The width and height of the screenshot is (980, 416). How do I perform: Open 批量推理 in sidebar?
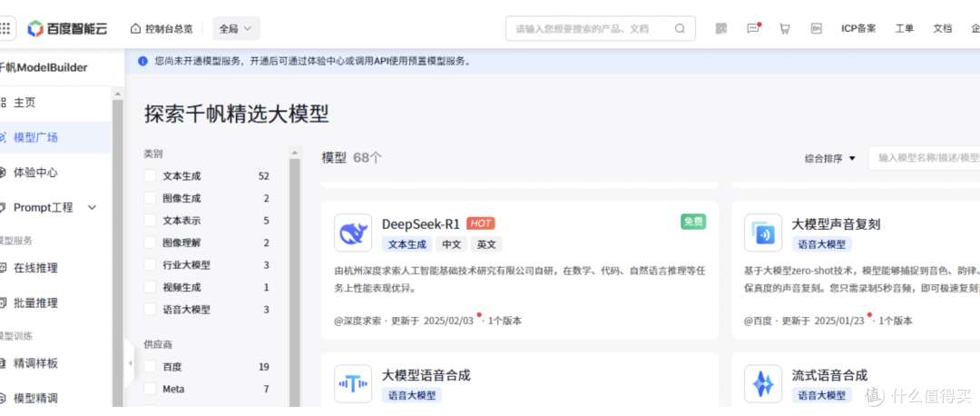pos(35,303)
